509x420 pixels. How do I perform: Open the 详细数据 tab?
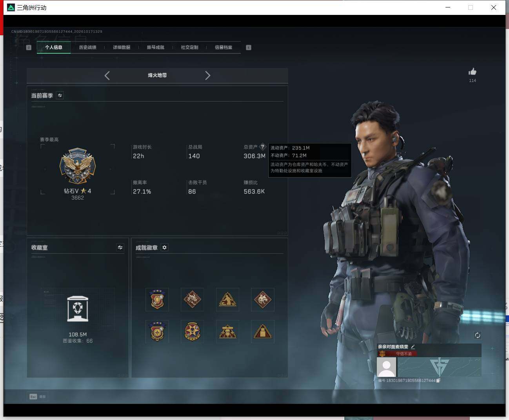coord(122,47)
